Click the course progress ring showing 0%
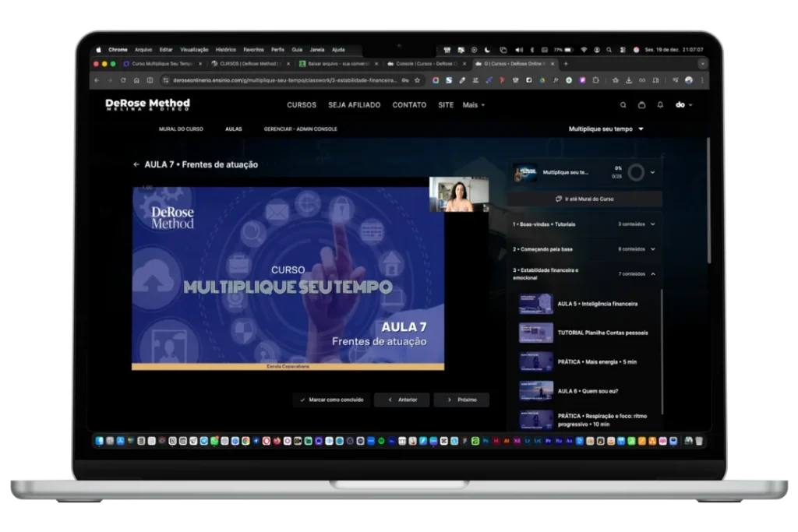The image size is (798, 532). click(x=636, y=172)
